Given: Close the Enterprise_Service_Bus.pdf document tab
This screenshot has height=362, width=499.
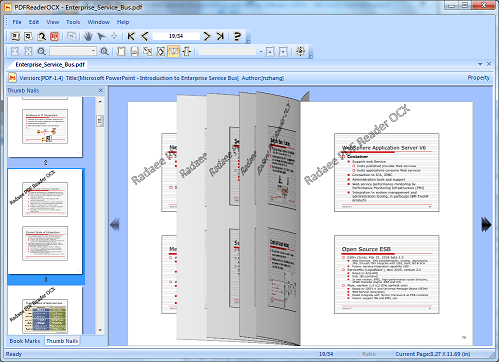Looking at the screenshot, I should [x=489, y=64].
